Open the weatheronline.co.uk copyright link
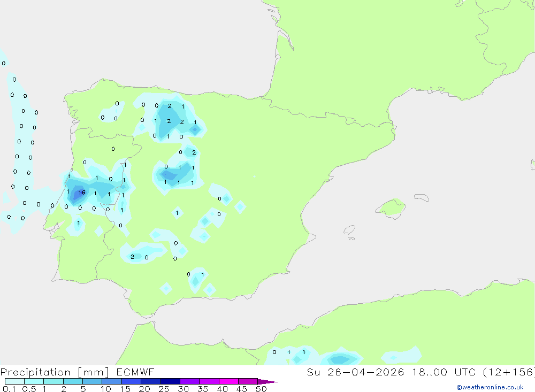Screen dimensions: 535x392 pos(490,387)
